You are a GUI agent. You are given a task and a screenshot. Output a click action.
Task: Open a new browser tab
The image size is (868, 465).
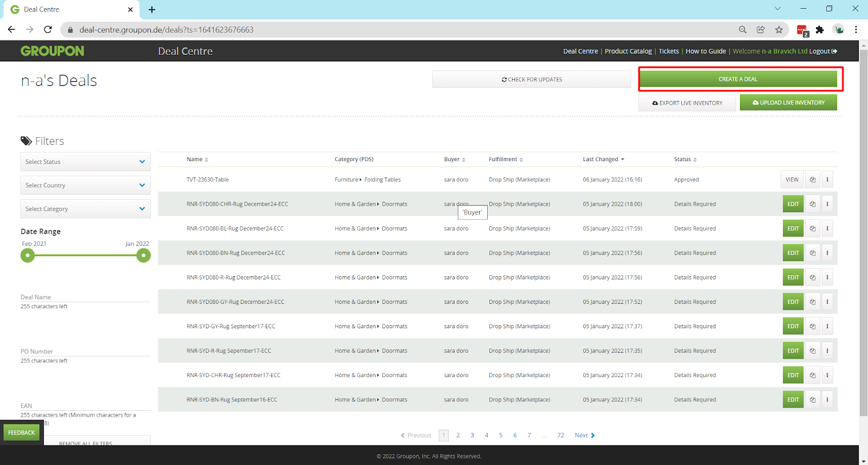coord(152,10)
